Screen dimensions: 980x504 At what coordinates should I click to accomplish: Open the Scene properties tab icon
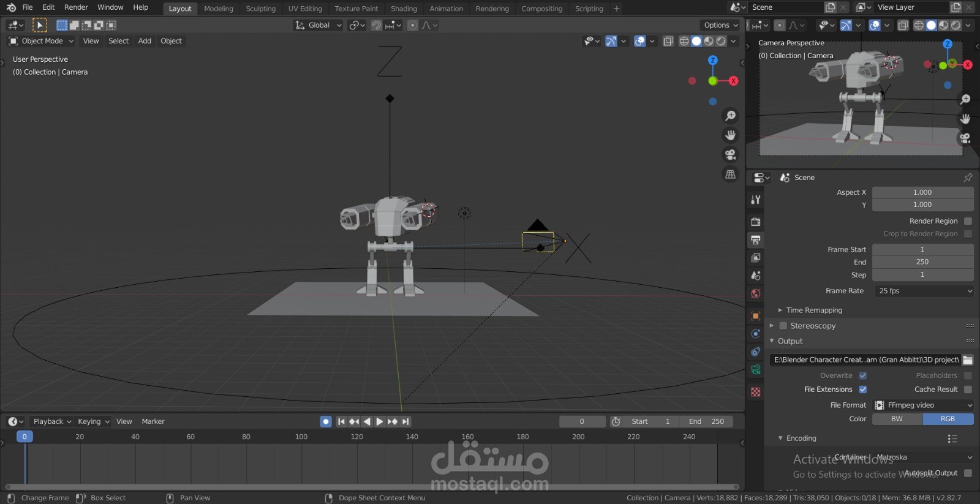click(x=756, y=276)
